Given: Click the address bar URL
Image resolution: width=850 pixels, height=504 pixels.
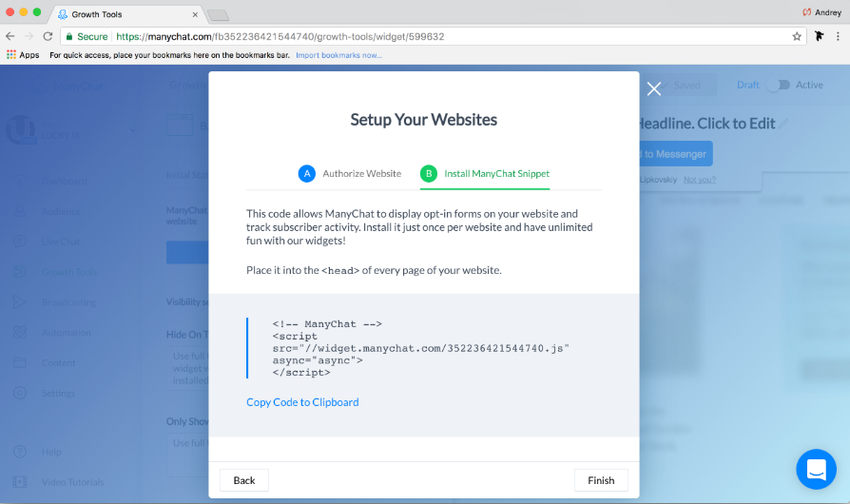Looking at the screenshot, I should [x=280, y=36].
